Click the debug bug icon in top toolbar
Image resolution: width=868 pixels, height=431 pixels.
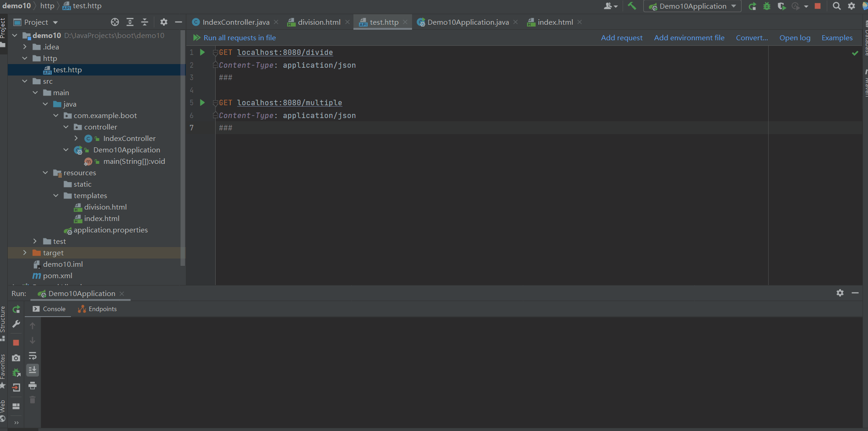(x=767, y=6)
